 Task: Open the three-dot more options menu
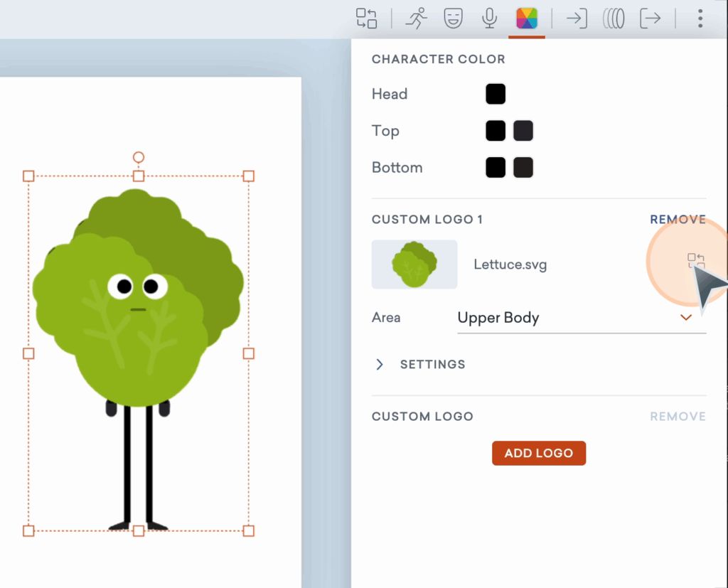[700, 18]
